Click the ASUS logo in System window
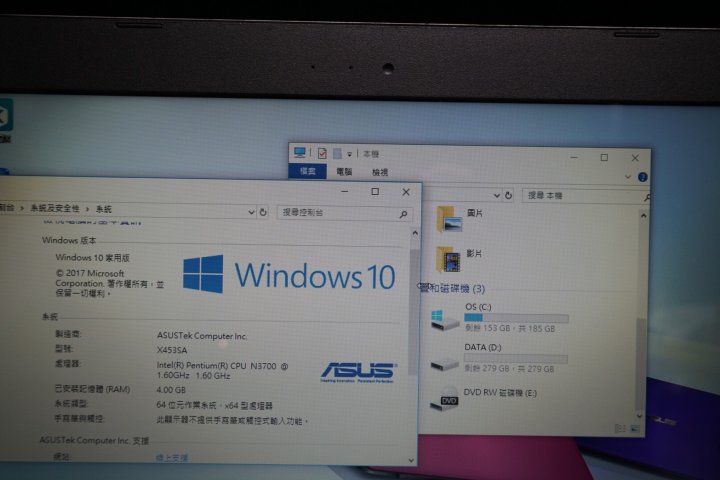720x480 pixels. pos(359,372)
